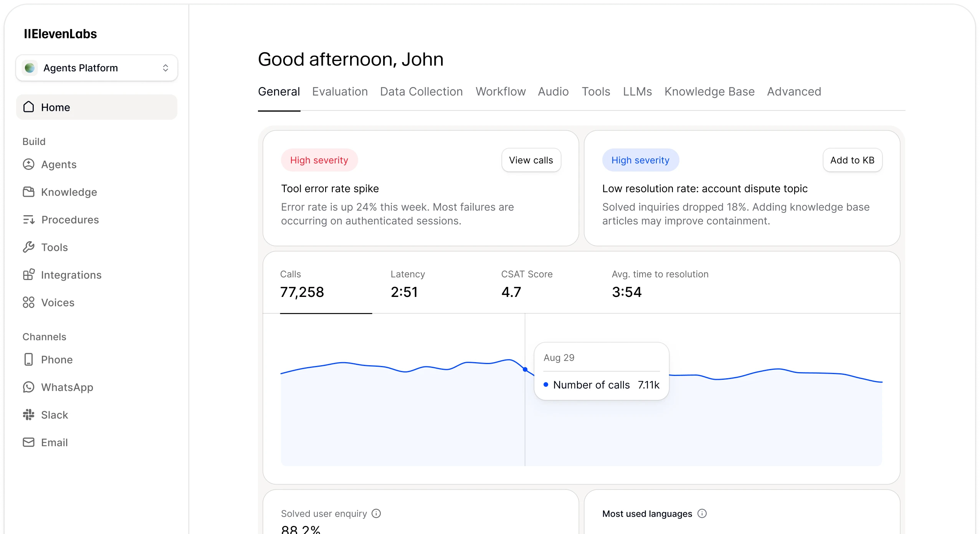Image resolution: width=980 pixels, height=534 pixels.
Task: Click the Tools wrench icon
Action: click(x=29, y=247)
